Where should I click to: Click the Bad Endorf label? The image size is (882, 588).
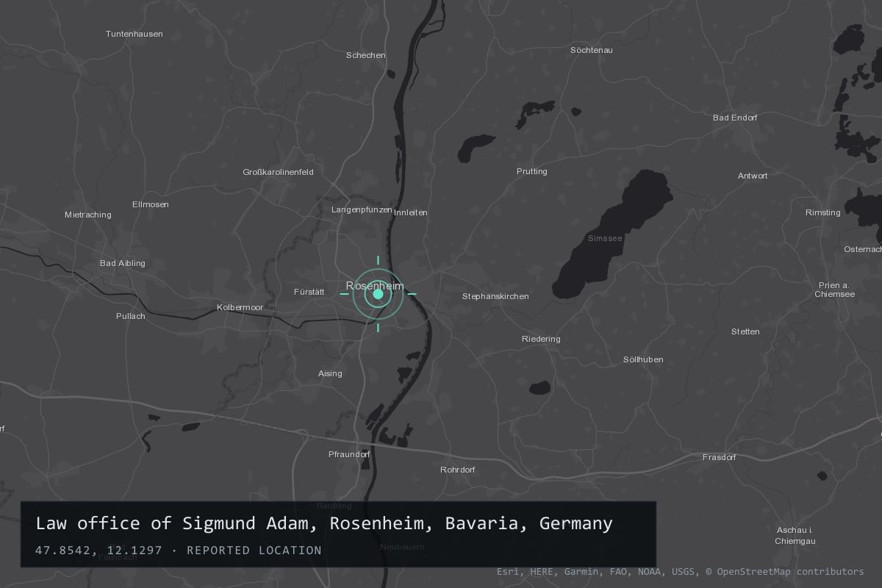pyautogui.click(x=735, y=118)
